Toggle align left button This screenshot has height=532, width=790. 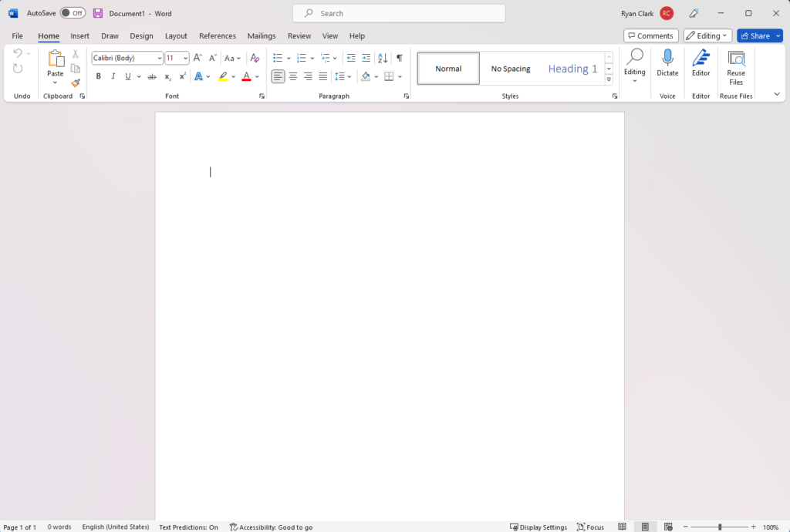click(x=278, y=76)
